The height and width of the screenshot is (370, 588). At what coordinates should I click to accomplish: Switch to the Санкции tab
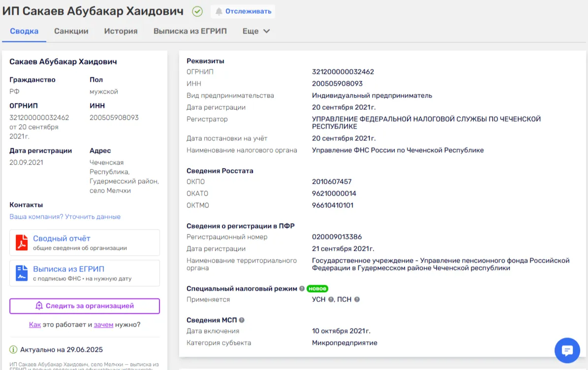click(x=71, y=31)
